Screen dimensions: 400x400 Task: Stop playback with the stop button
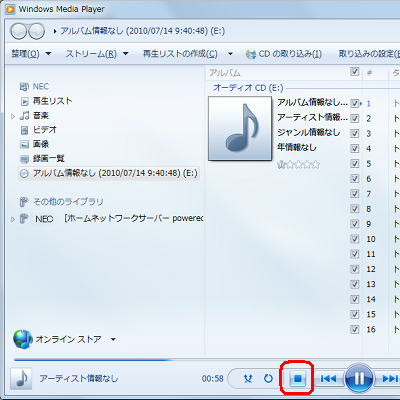[297, 378]
